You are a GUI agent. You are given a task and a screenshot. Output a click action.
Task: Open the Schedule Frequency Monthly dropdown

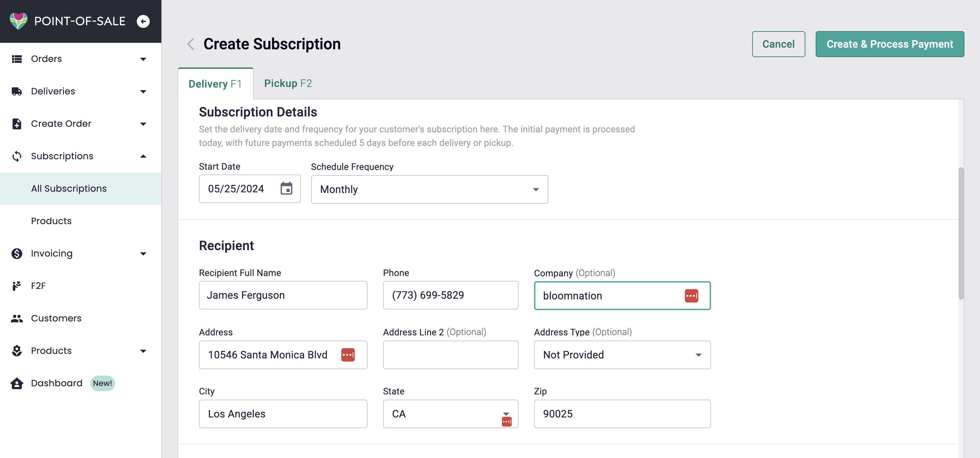pos(429,189)
